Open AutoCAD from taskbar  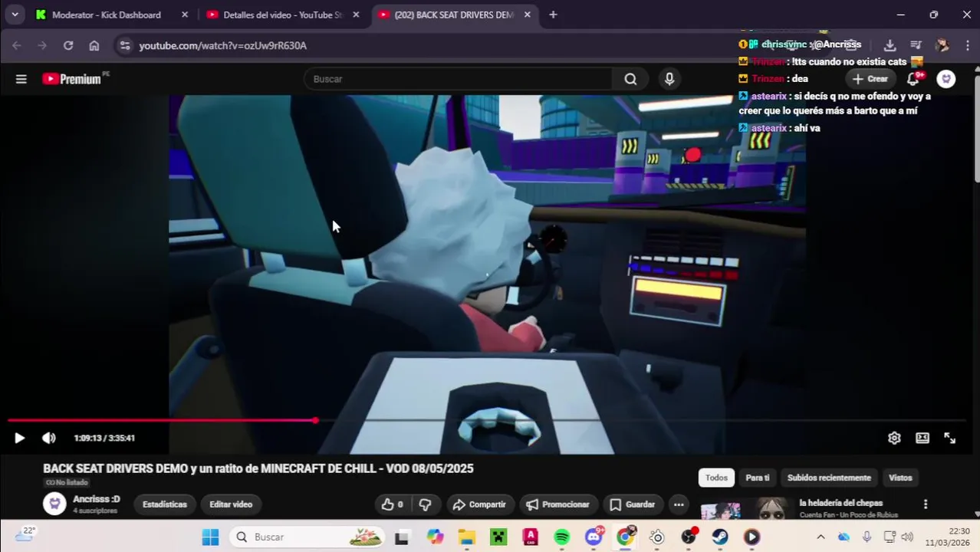[x=531, y=537]
